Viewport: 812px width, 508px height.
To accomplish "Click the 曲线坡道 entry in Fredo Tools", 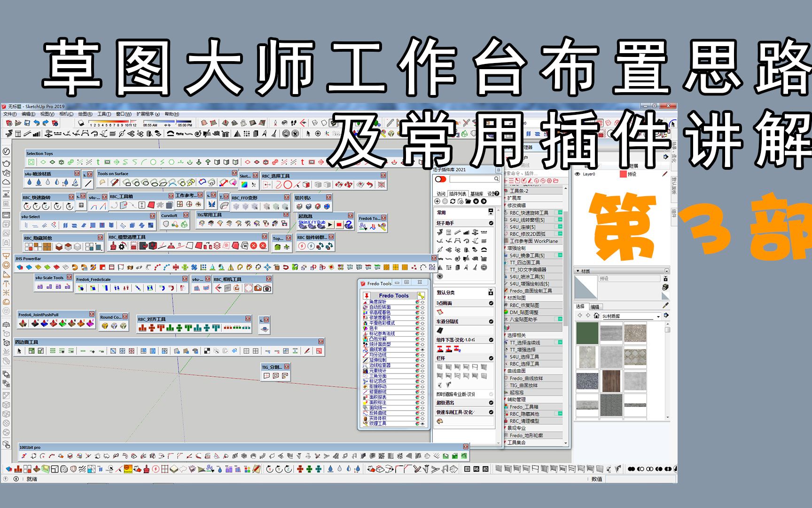I will click(x=377, y=349).
